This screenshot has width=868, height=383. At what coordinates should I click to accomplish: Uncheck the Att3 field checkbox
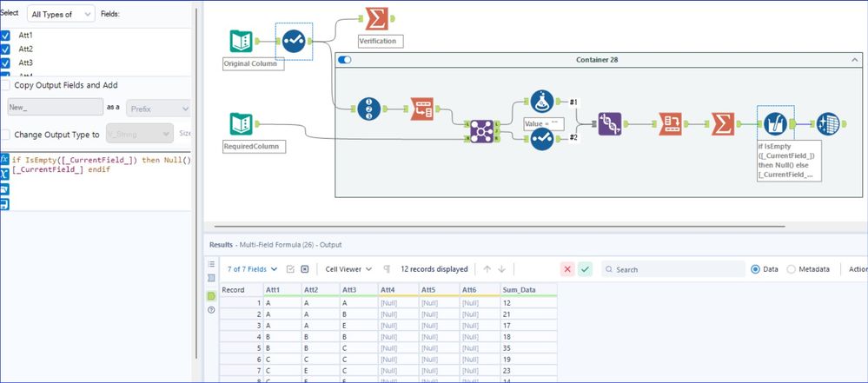tap(5, 63)
